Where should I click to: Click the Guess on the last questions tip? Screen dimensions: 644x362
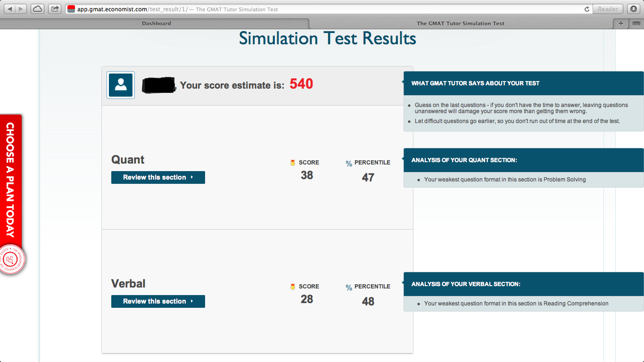[x=521, y=108]
